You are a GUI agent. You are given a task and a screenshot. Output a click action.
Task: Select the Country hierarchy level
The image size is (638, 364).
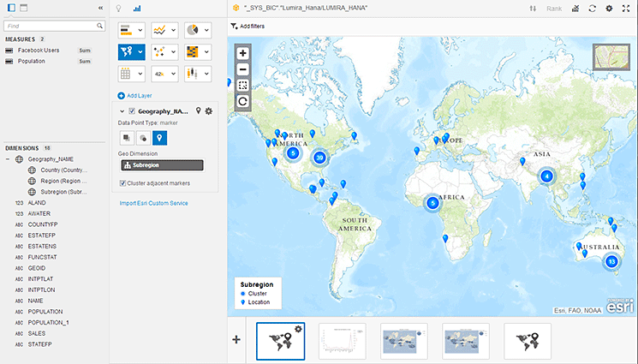(63, 170)
